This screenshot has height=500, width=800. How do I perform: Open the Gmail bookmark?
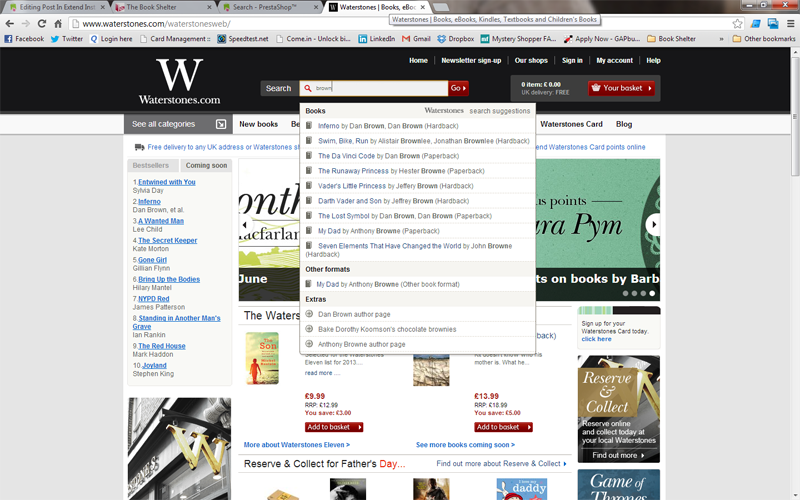click(x=416, y=39)
